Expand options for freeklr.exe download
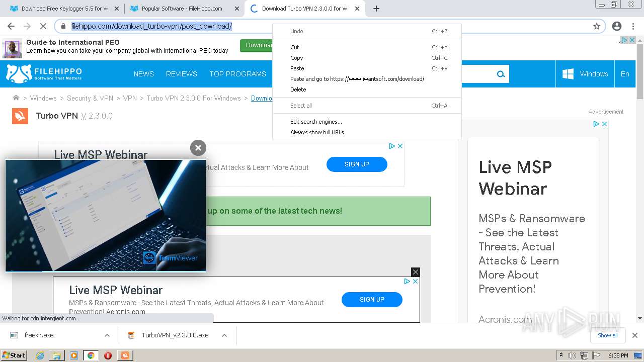 pos(107,335)
